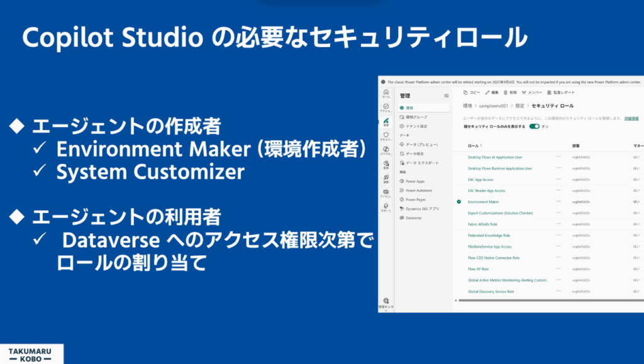Viewport: 644px width, 364px height.
Task: Click the Home icon in left rail
Action: 386,93
